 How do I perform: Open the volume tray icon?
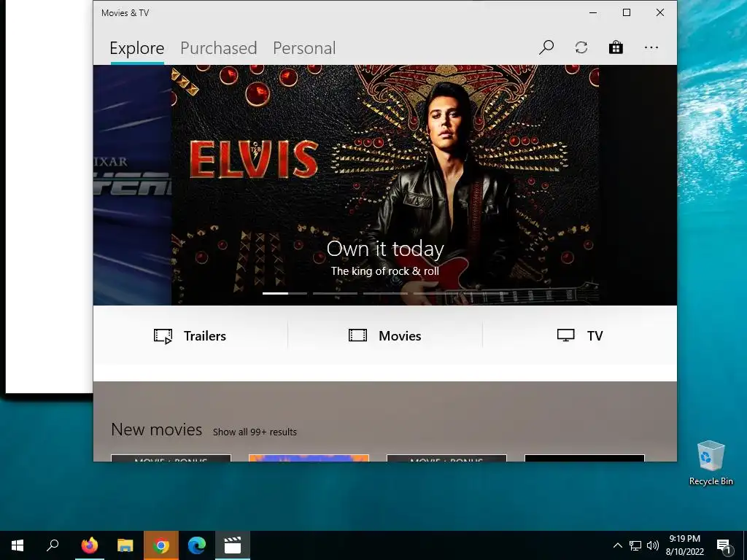click(653, 545)
